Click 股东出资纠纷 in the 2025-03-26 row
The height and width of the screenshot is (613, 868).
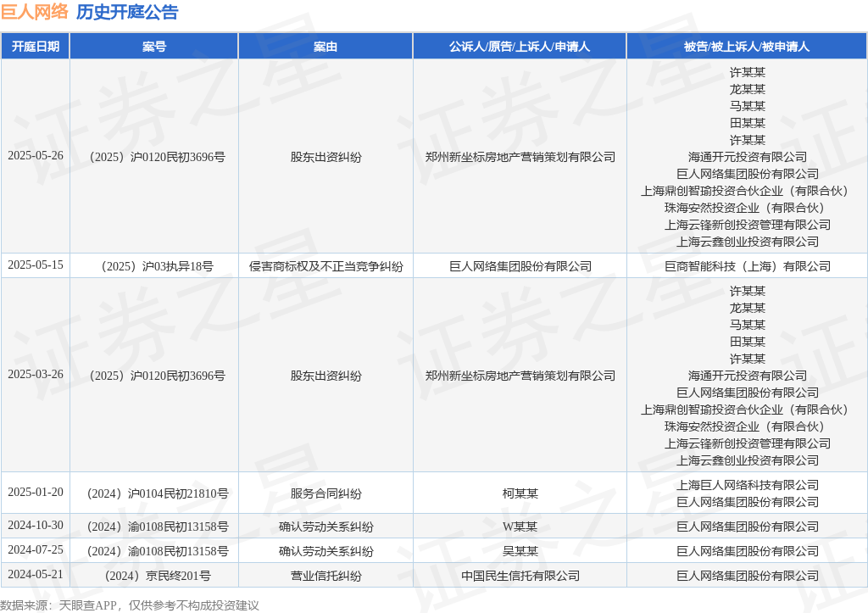[325, 376]
